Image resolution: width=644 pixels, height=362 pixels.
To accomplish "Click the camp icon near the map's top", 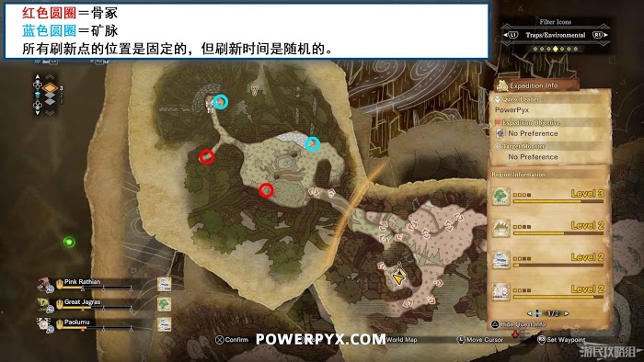I will click(x=255, y=89).
